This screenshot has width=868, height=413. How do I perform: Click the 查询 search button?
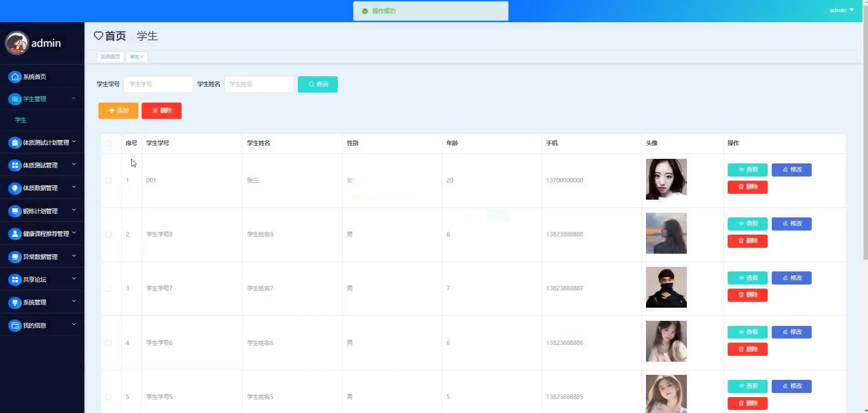click(x=318, y=84)
